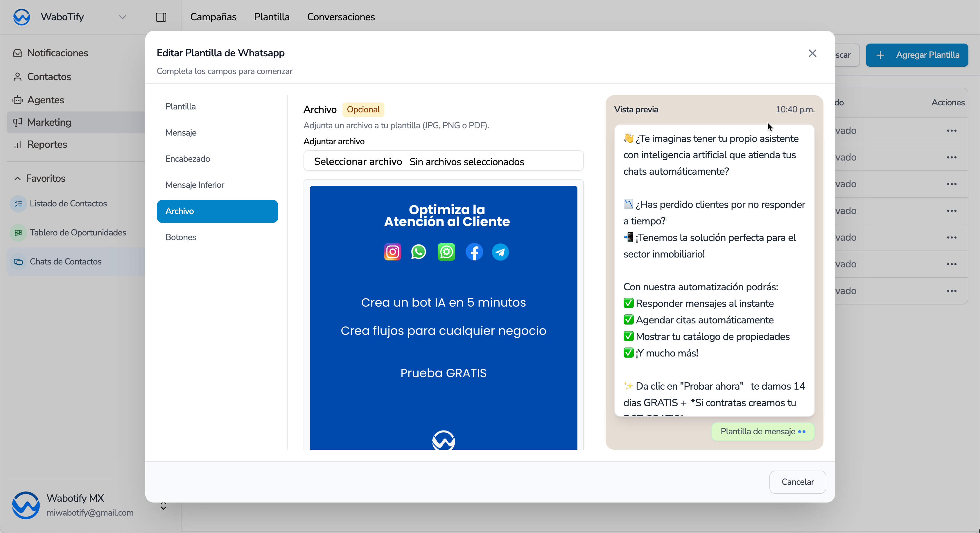Viewport: 980px width, 533px height.
Task: Switch to the Plantilla top tab
Action: 272,17
